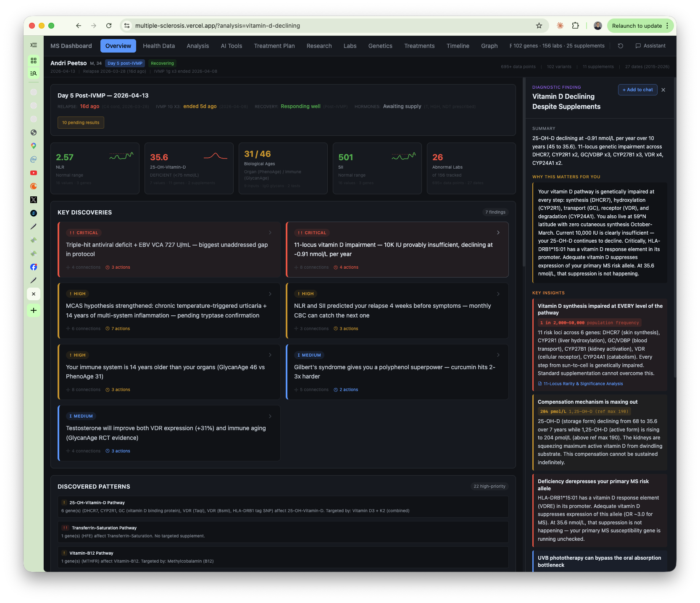Expand the Triple-hit antiviral deficit finding chevron
Screen dimensions: 700x603
[x=270, y=233]
